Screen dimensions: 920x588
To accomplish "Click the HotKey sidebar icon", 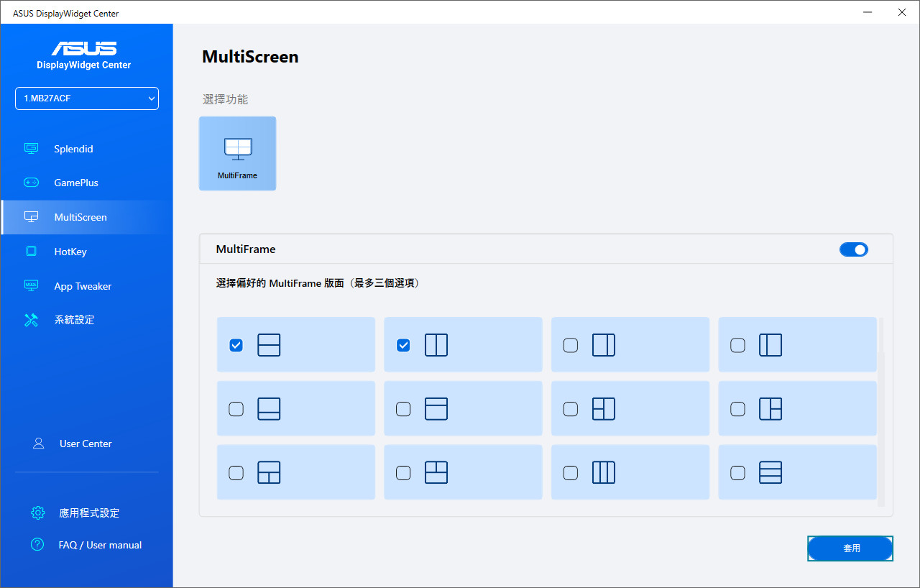I will tap(31, 252).
